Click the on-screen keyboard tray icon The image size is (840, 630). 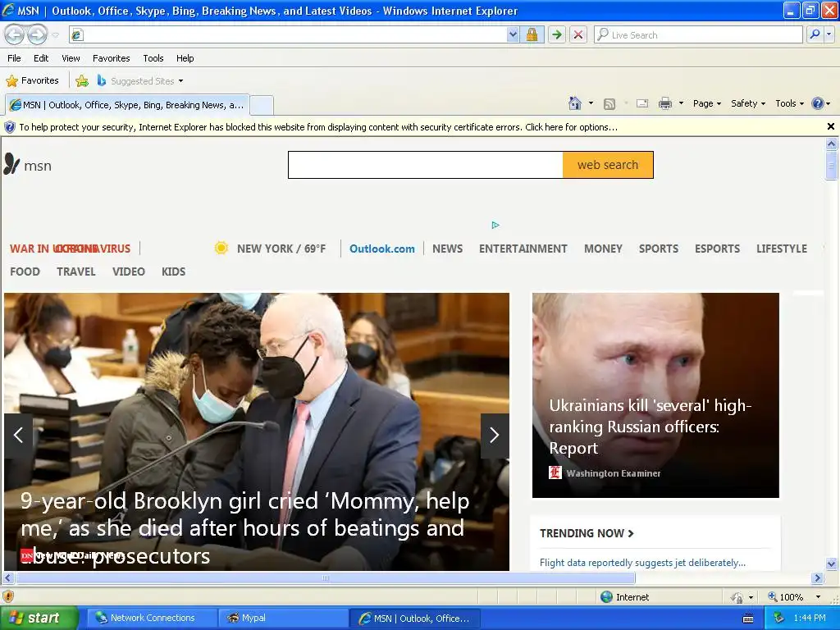click(x=748, y=619)
